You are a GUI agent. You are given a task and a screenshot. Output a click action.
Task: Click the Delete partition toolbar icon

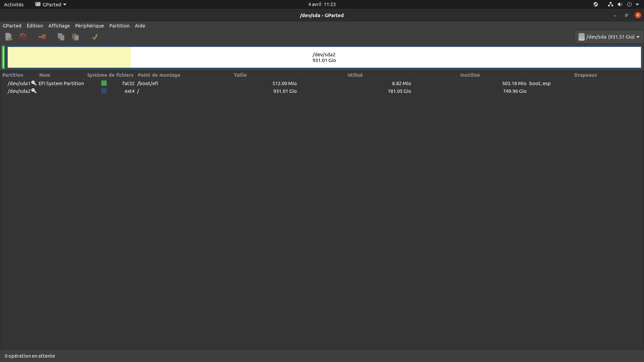click(23, 37)
